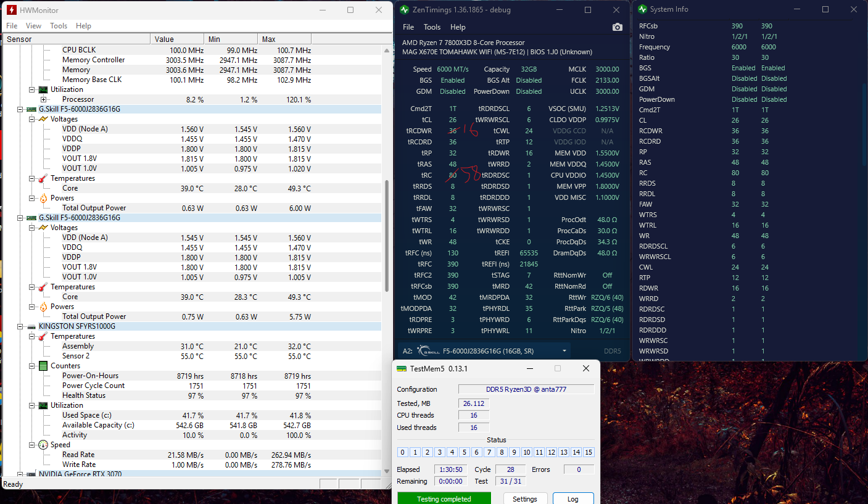This screenshot has height=504, width=868.
Task: Select the NVIDIA GeForce RTX 3070 row
Action: tap(192, 474)
